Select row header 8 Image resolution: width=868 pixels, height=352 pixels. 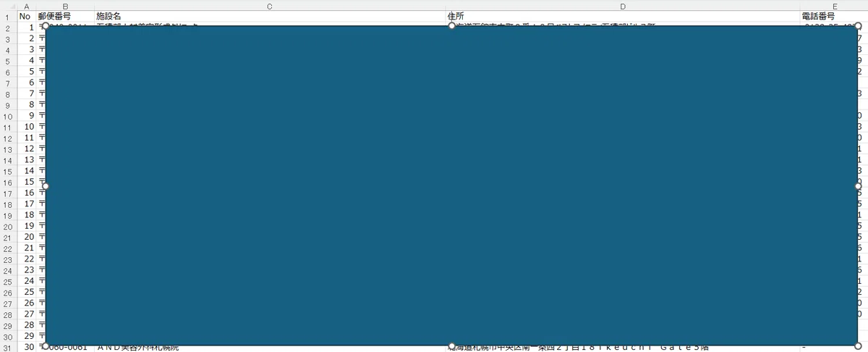(x=9, y=94)
